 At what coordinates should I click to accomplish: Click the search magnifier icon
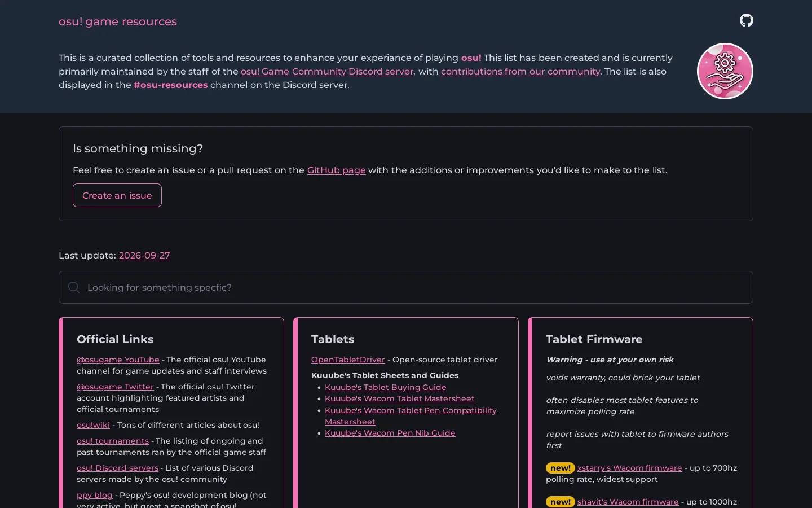pyautogui.click(x=74, y=287)
